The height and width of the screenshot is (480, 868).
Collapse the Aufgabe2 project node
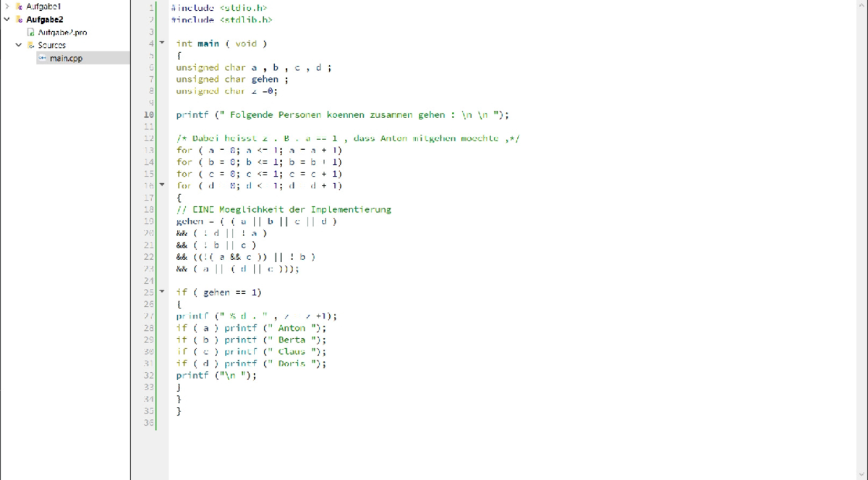coord(7,20)
